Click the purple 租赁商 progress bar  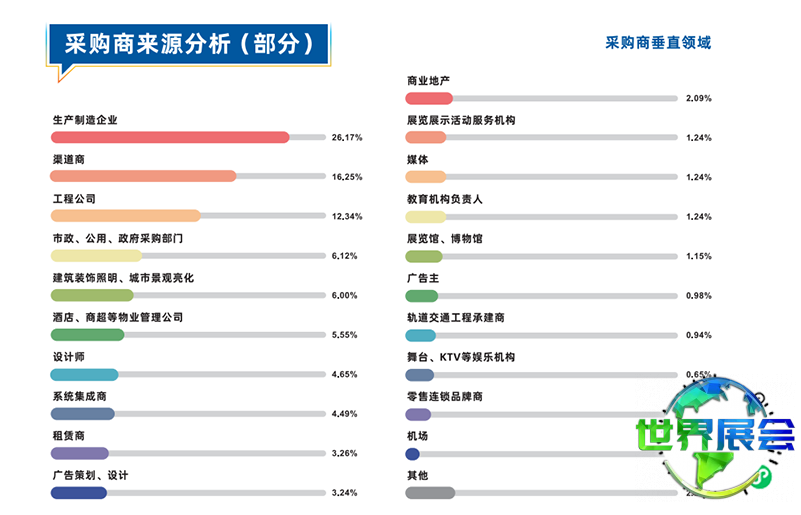[x=79, y=453]
